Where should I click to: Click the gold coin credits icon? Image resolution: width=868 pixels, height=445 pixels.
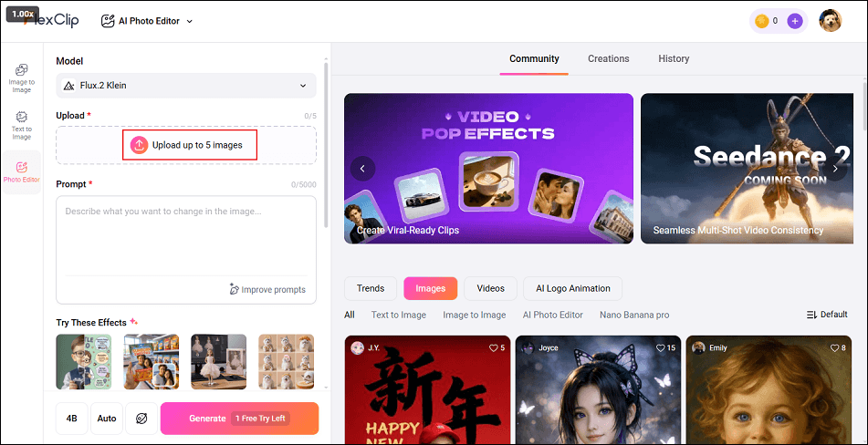point(762,21)
